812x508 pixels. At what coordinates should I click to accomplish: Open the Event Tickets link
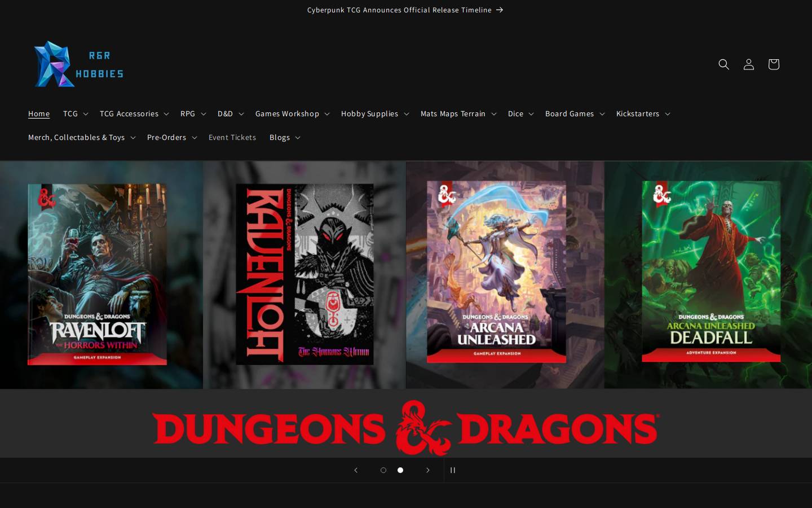point(232,138)
